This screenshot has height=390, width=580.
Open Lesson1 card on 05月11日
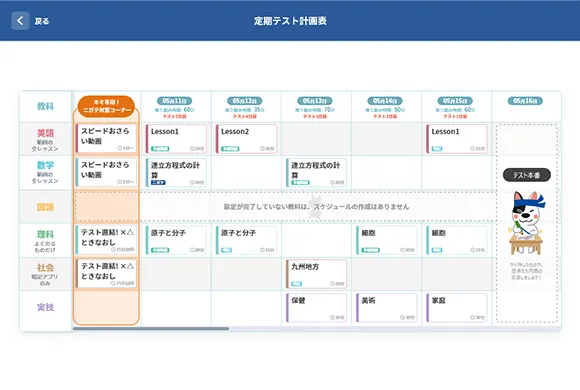(176, 139)
